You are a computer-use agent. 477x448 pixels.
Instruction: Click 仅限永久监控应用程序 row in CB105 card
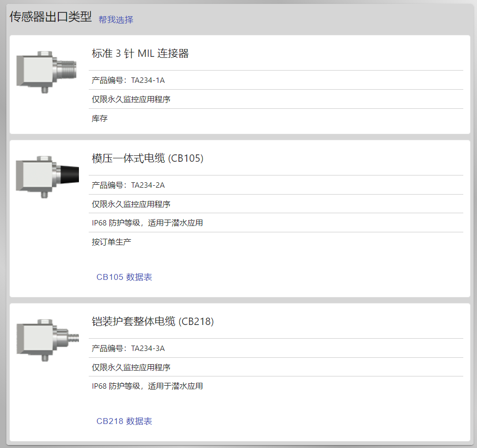pos(276,204)
